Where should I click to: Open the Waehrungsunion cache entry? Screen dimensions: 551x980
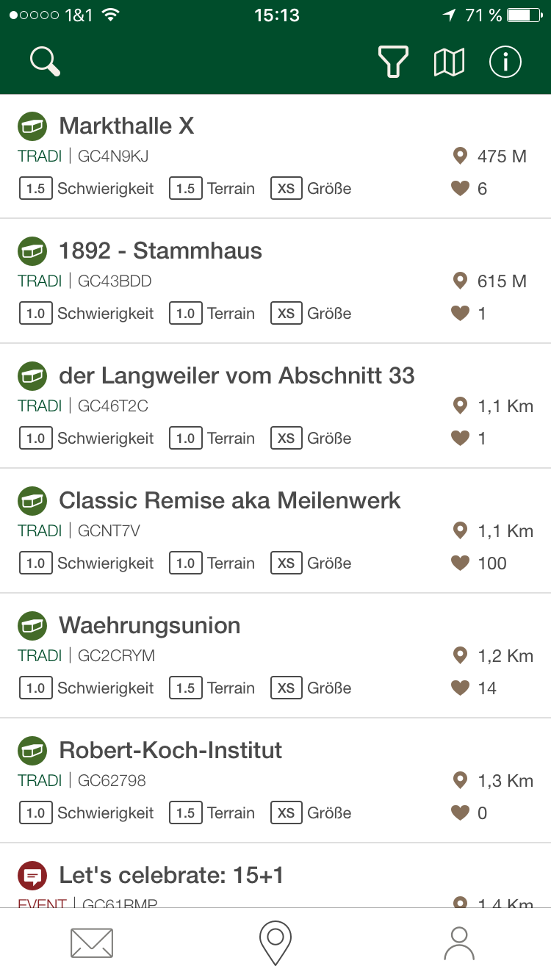click(150, 626)
